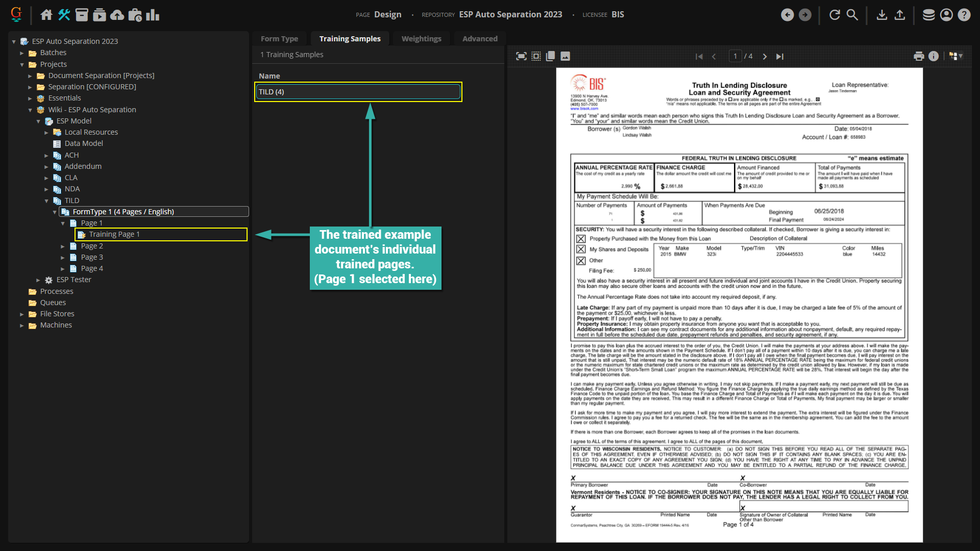
Task: Switch to the Weightings tab
Action: pyautogui.click(x=421, y=39)
